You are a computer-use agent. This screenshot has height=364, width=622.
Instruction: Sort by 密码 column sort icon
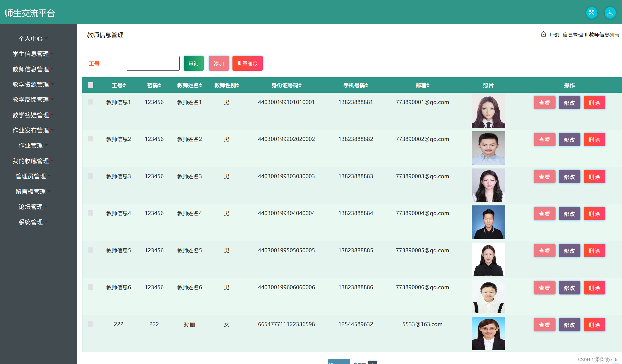click(x=160, y=85)
